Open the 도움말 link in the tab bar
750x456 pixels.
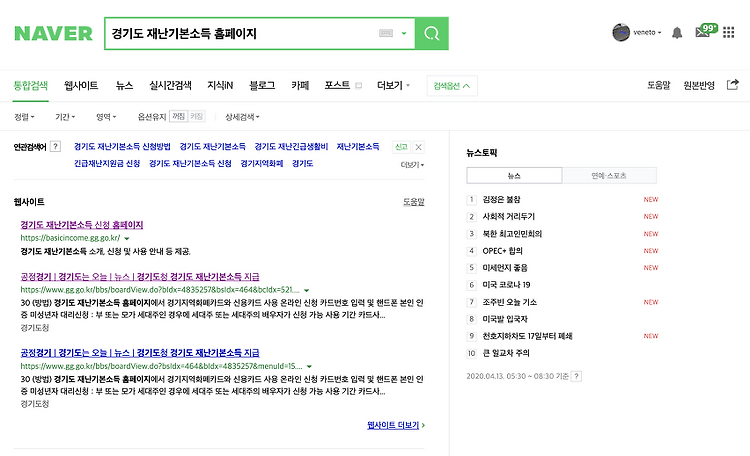coord(659,86)
